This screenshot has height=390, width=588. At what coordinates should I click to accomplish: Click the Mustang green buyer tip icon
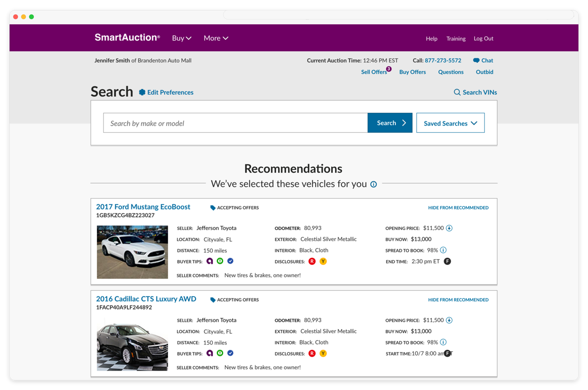click(x=220, y=261)
